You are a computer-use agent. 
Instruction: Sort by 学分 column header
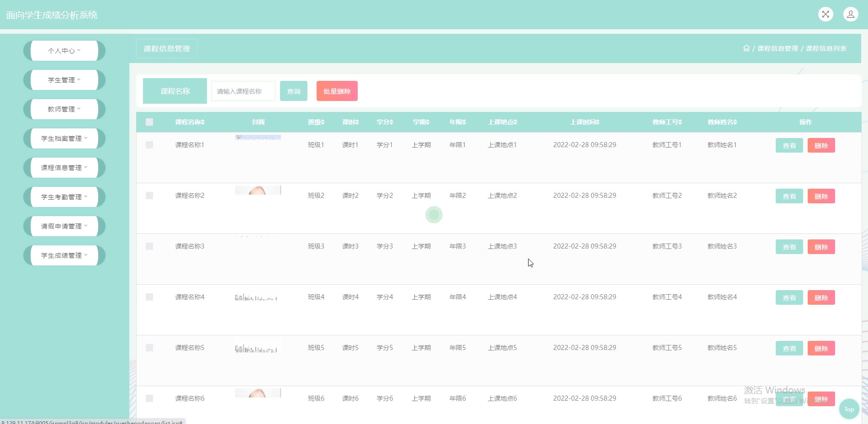pyautogui.click(x=385, y=122)
